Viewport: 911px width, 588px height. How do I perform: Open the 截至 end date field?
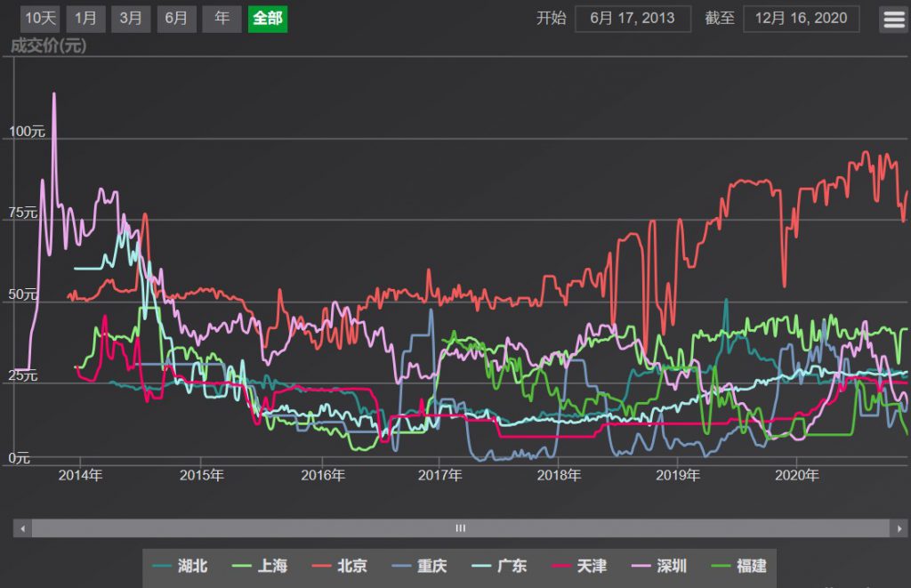[x=801, y=19]
